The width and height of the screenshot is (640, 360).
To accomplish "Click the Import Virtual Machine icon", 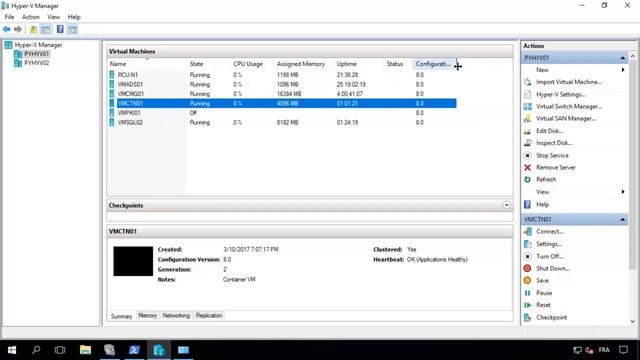I will point(527,82).
